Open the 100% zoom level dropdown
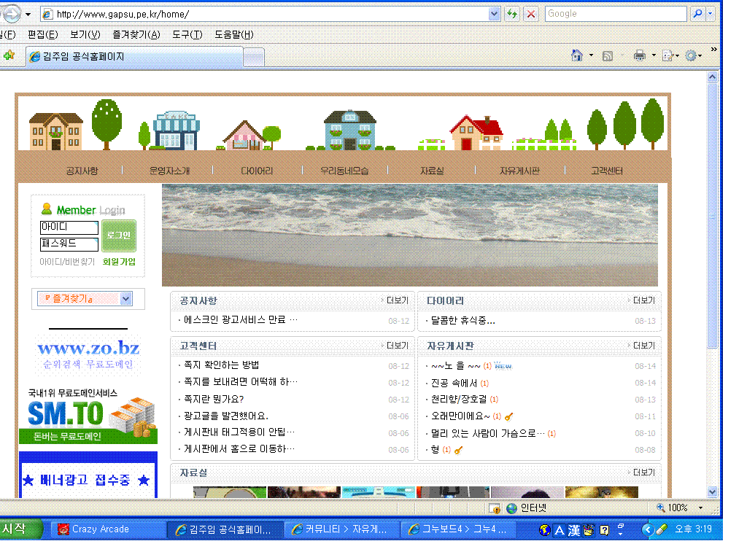Image resolution: width=747 pixels, height=560 pixels. [700, 507]
